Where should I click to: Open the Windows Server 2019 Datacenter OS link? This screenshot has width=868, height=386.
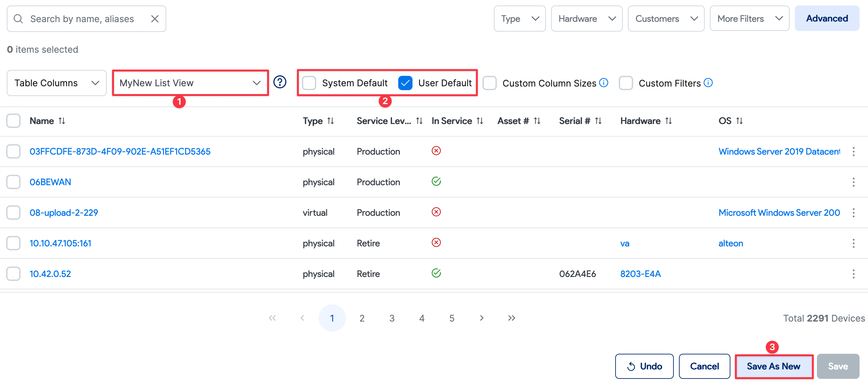coord(779,151)
